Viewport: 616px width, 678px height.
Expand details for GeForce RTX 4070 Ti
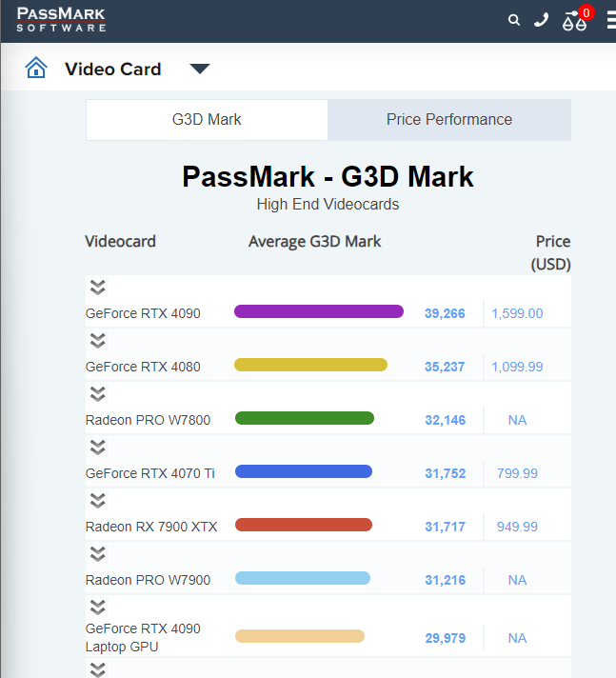[98, 448]
